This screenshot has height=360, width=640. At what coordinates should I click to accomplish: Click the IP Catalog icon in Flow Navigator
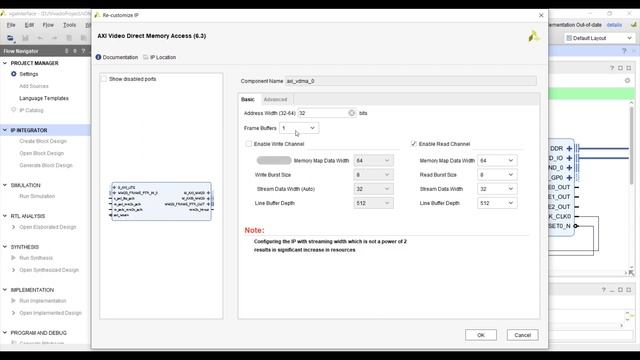pos(14,110)
